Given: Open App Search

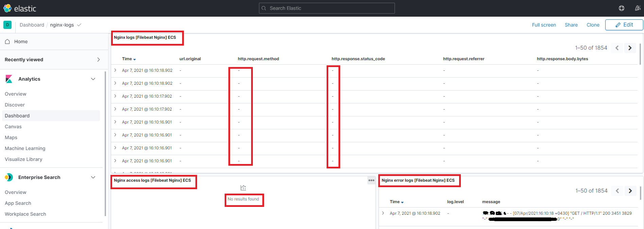Looking at the screenshot, I should 18,203.
